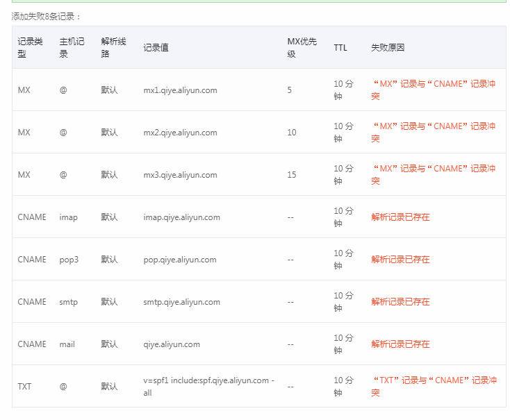The image size is (510, 420).
Task: Select the mx2.qiye.aliyun.com record value
Action: (x=180, y=133)
